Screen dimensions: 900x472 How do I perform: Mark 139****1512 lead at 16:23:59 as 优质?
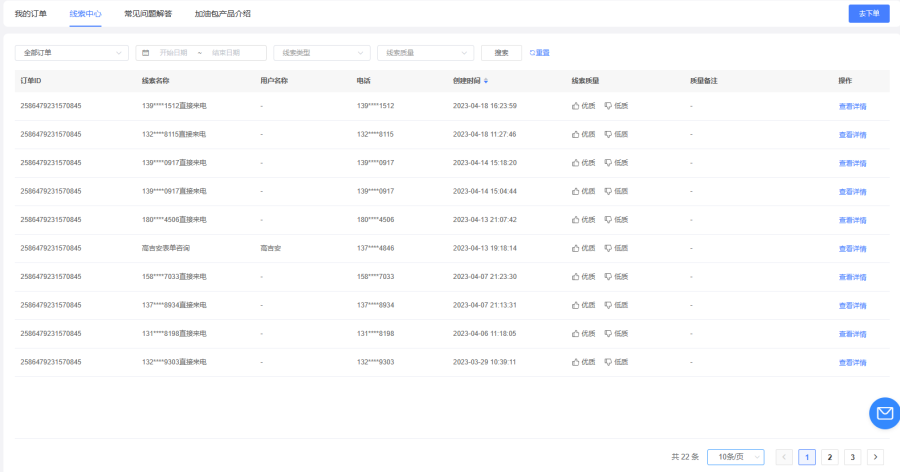(x=583, y=106)
